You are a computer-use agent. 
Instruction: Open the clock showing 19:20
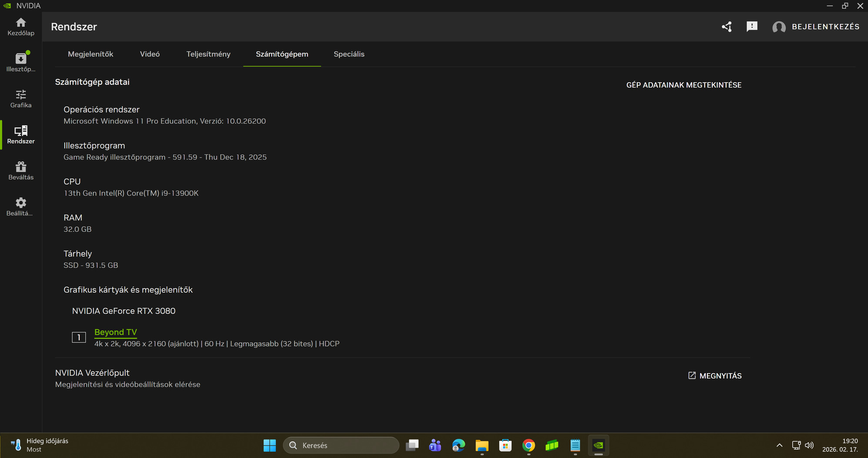[x=840, y=445]
